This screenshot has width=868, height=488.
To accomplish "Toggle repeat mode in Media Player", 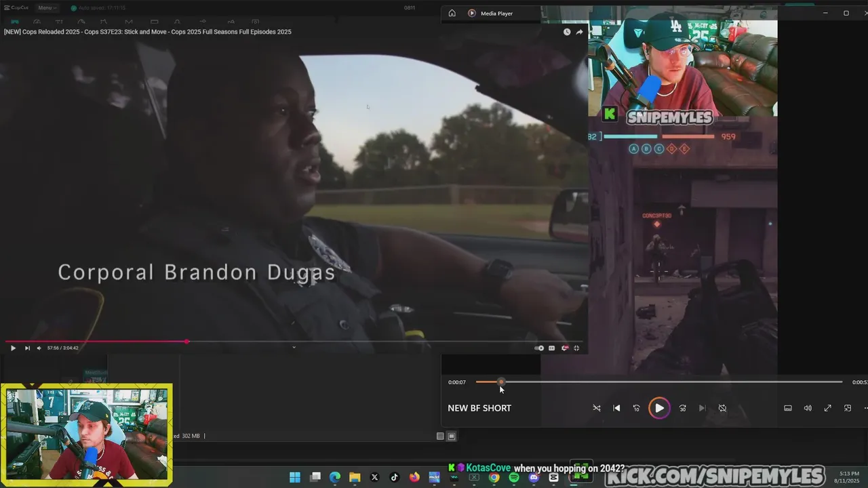I will 722,408.
